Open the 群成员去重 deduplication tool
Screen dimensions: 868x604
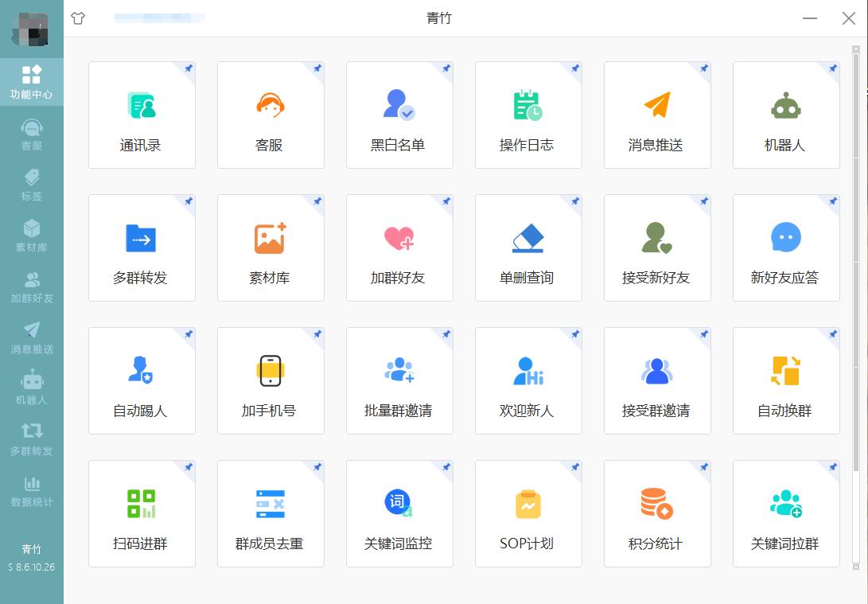click(271, 513)
